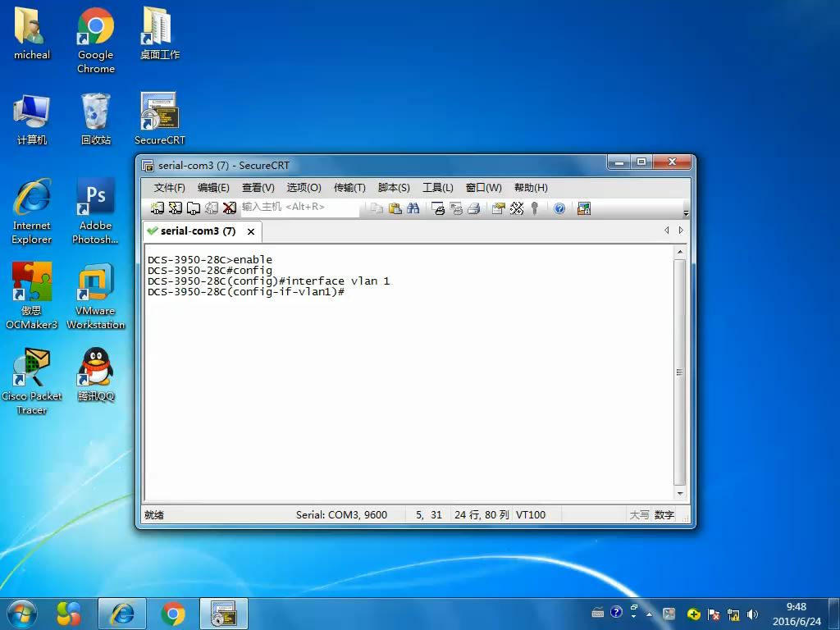Open the Windows Start menu orb
This screenshot has width=840, height=630.
tap(21, 614)
